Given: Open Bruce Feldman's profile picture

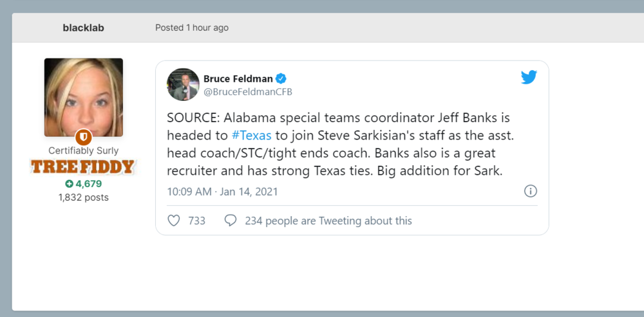Looking at the screenshot, I should [x=183, y=84].
